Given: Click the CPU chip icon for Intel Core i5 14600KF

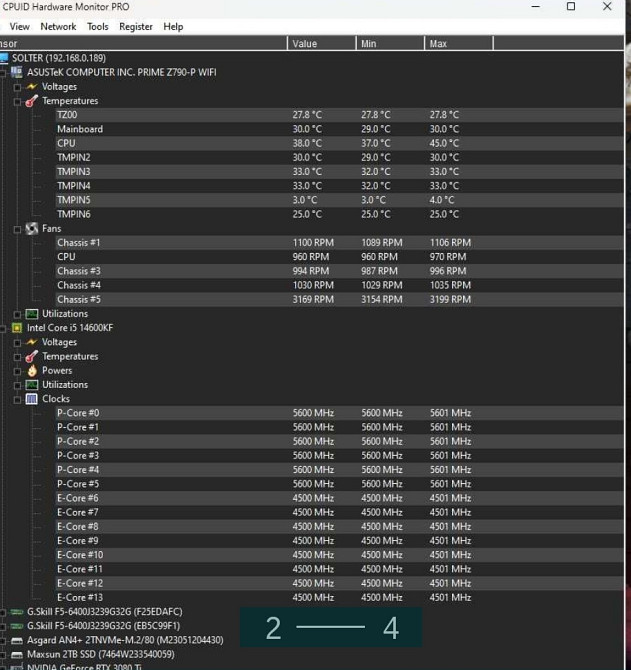Looking at the screenshot, I should tap(17, 328).
